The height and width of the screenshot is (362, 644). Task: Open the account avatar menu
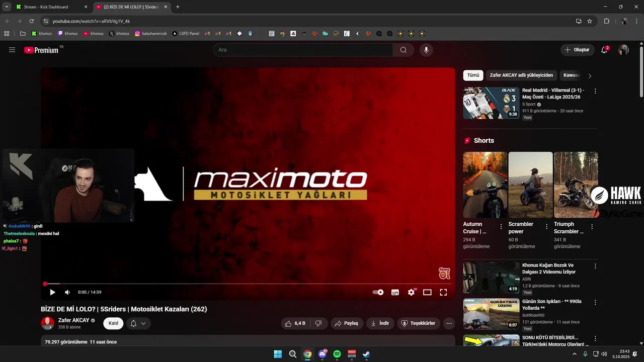pos(623,50)
